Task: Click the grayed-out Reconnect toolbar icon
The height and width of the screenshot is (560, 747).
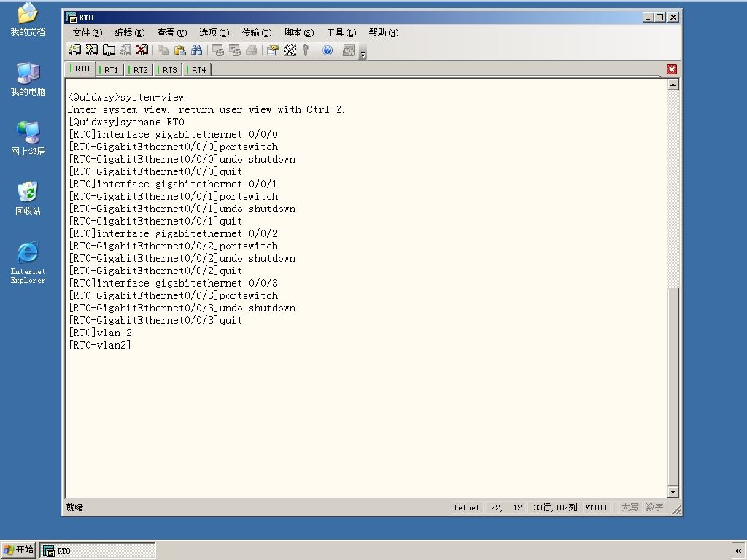Action: 125,50
